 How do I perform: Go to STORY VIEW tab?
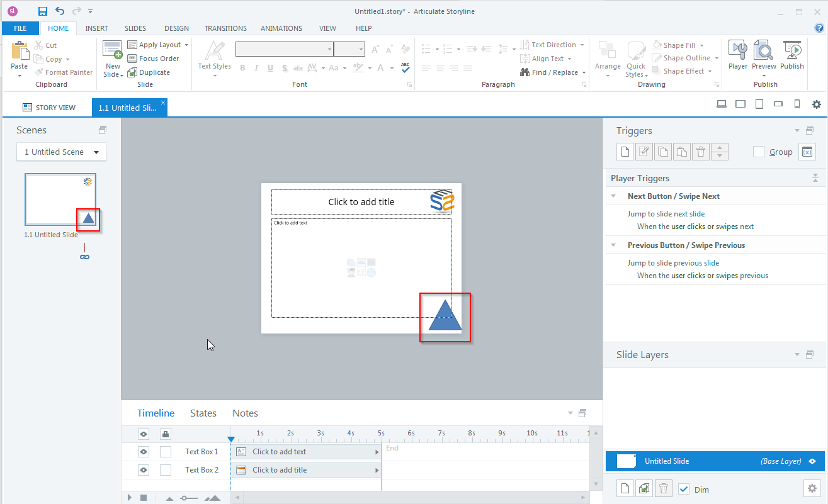(49, 108)
